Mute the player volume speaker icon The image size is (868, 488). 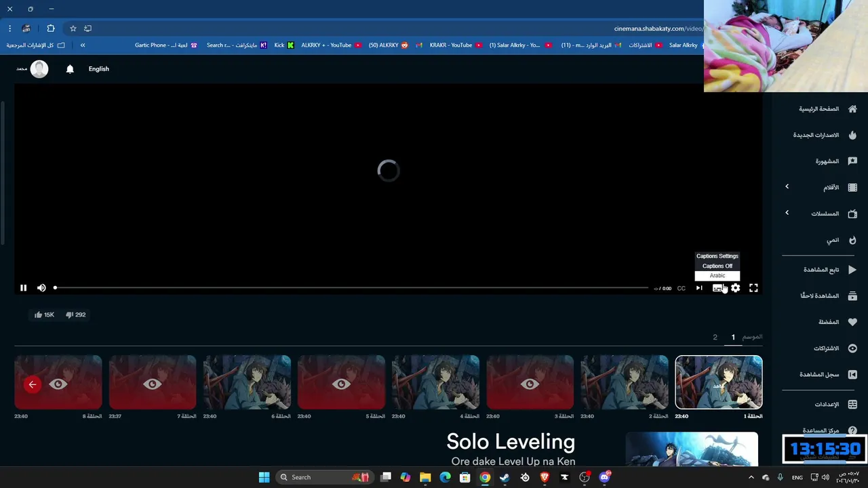pos(41,288)
